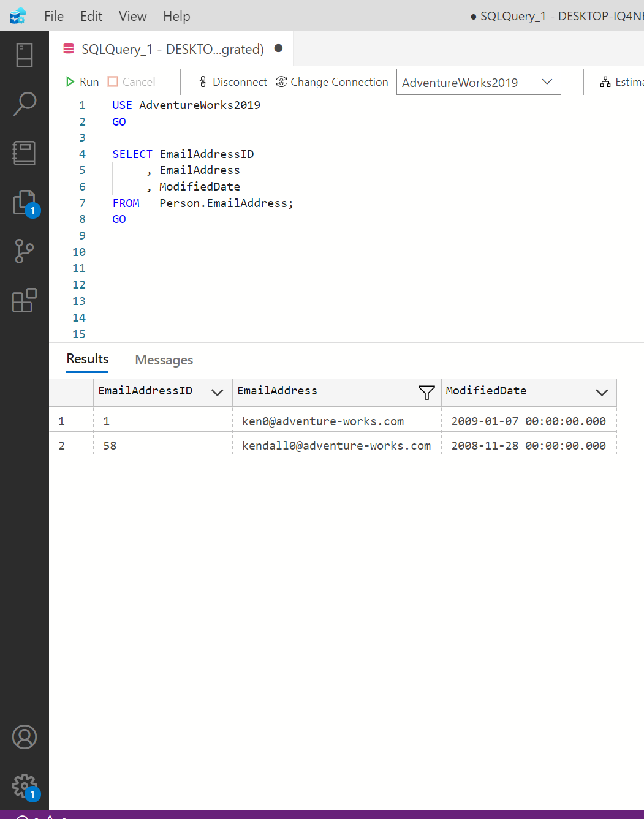Viewport: 644px width, 819px height.
Task: Open the Help menu
Action: coord(176,16)
